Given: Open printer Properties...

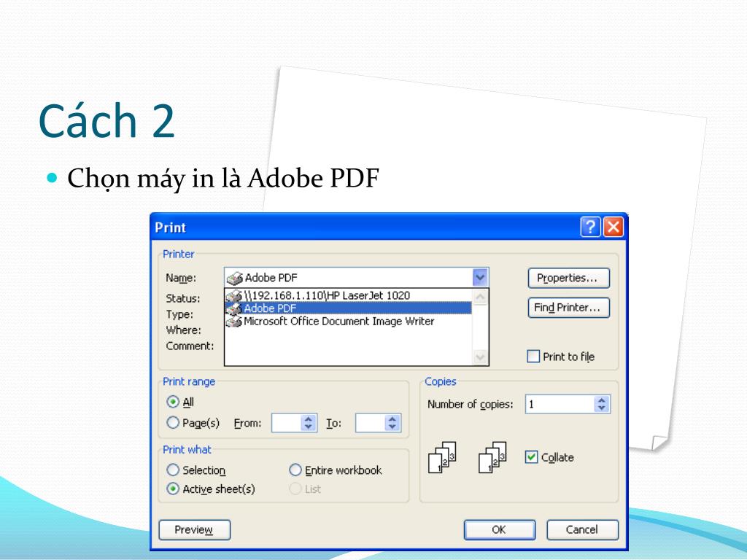Looking at the screenshot, I should [x=569, y=278].
